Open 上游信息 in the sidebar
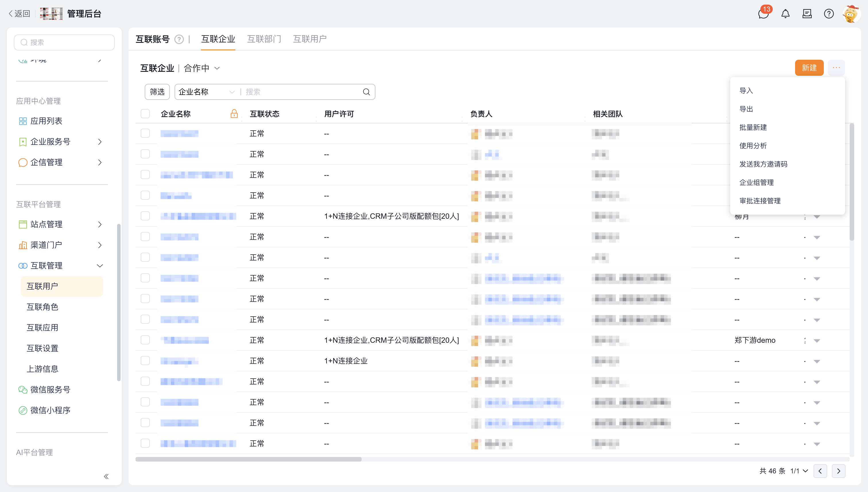This screenshot has width=868, height=492. click(x=42, y=369)
